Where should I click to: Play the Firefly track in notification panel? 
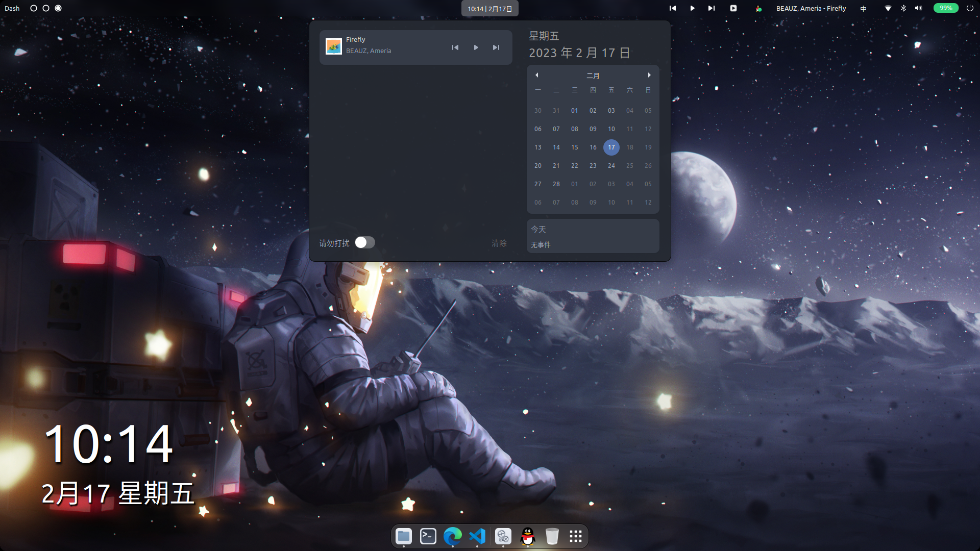tap(476, 47)
